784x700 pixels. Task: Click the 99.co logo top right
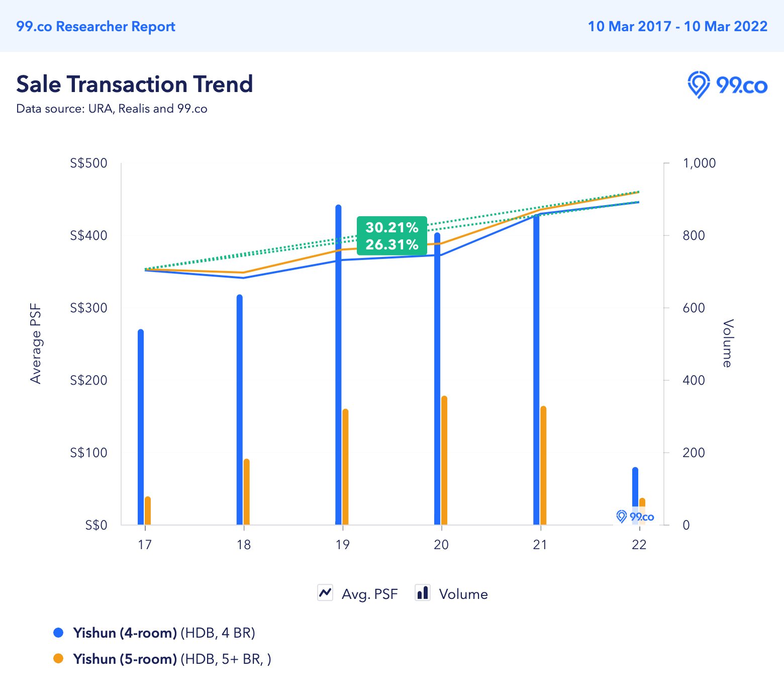tap(727, 85)
